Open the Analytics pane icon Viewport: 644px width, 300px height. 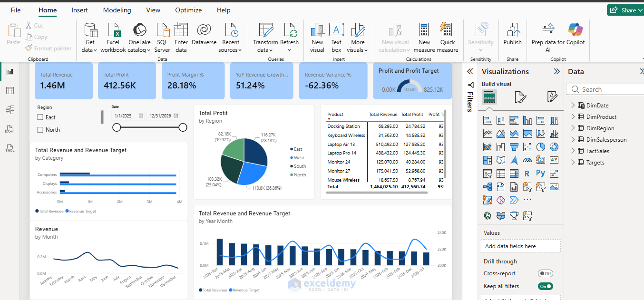click(x=552, y=97)
